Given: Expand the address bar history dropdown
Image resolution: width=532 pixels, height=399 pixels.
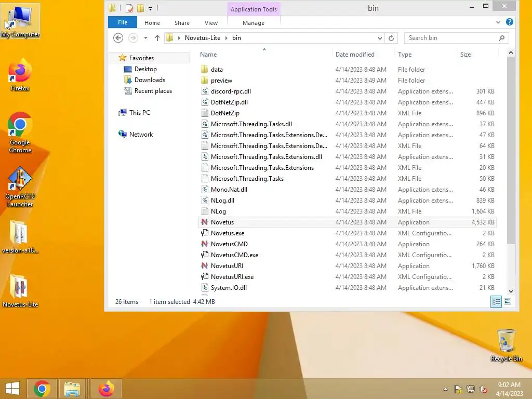Looking at the screenshot, I should point(380,38).
